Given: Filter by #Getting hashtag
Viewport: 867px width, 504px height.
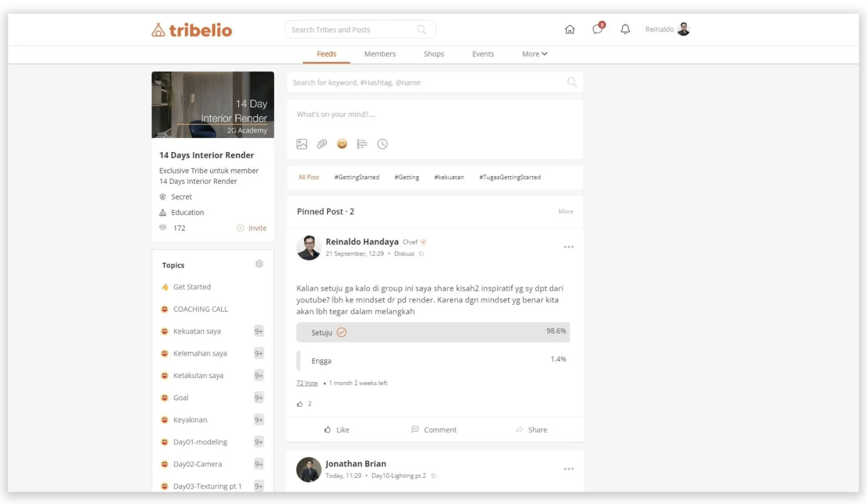Looking at the screenshot, I should 407,177.
